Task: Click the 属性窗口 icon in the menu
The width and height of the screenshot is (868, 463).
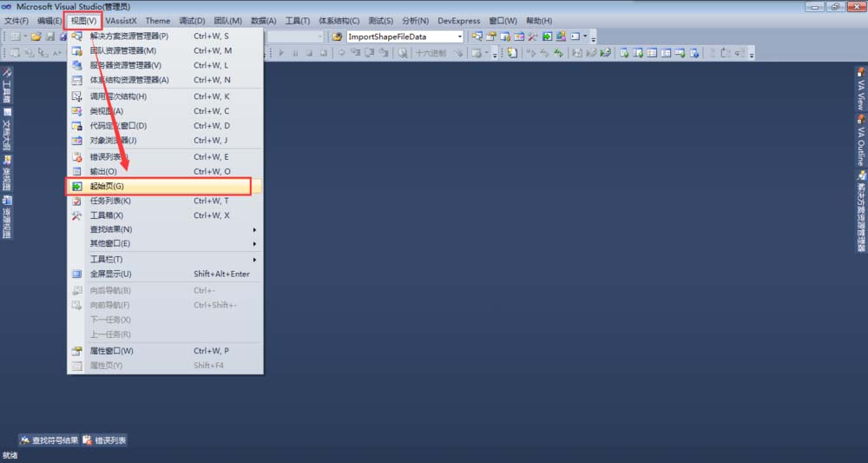Action: tap(77, 351)
